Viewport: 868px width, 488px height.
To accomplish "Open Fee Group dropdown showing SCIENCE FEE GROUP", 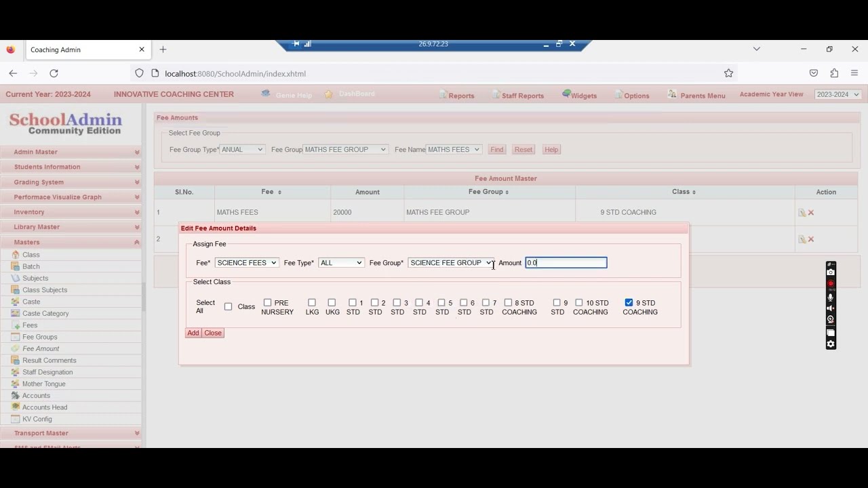I will (x=451, y=263).
